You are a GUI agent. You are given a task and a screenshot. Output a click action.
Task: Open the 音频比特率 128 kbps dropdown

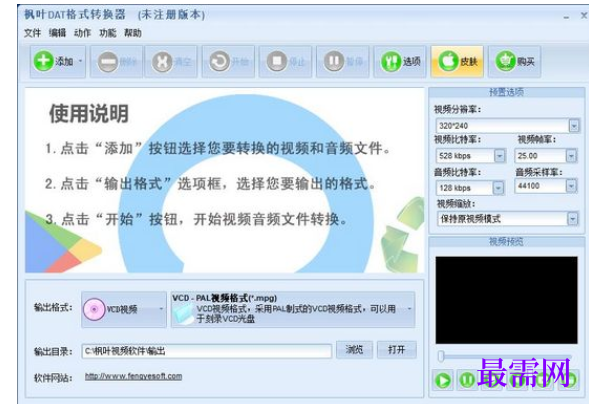[x=498, y=188]
